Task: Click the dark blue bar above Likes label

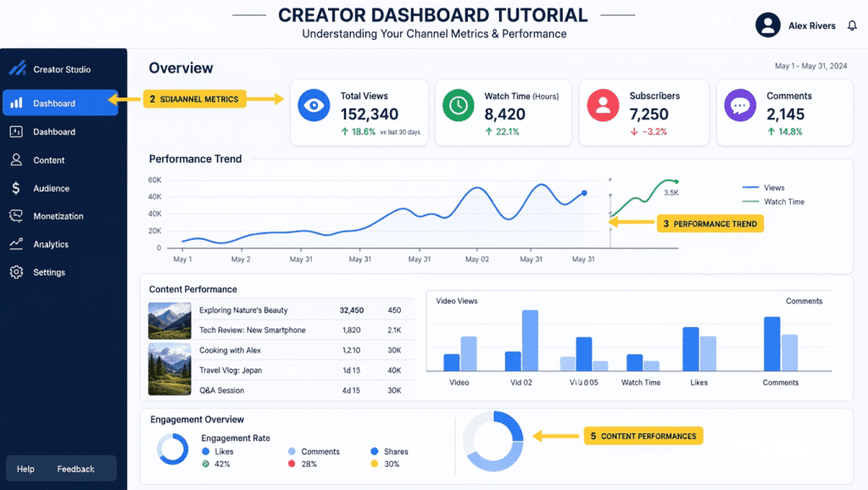Action: [691, 348]
